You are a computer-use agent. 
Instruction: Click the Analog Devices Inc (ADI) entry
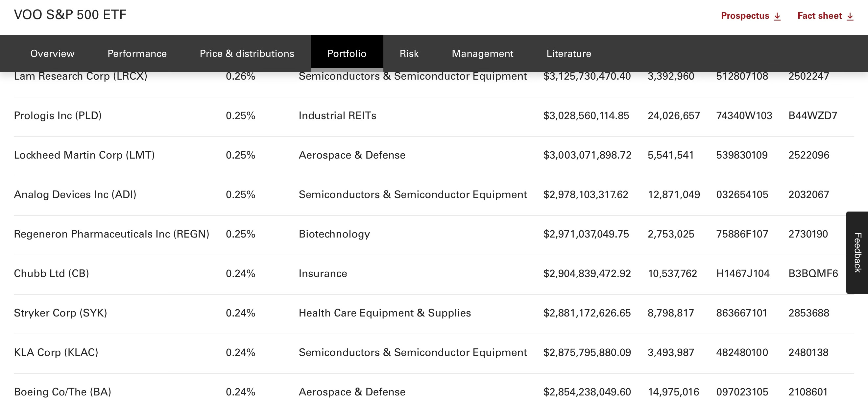pos(75,194)
